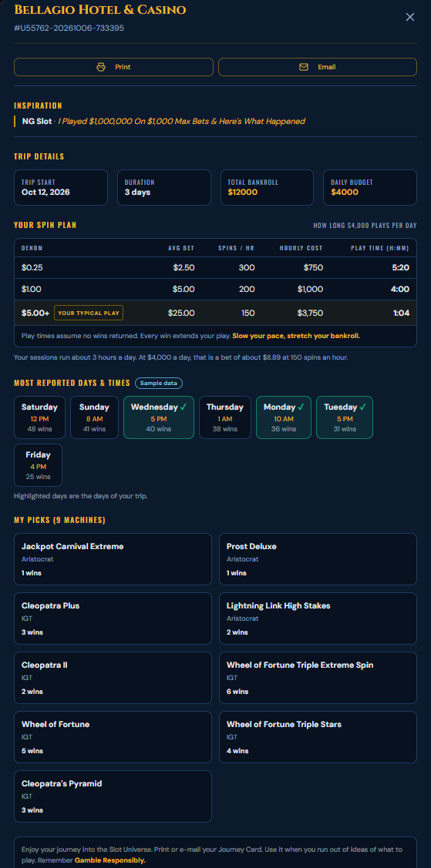The width and height of the screenshot is (431, 868).
Task: Click the $0.25 denomination row
Action: coord(216,267)
